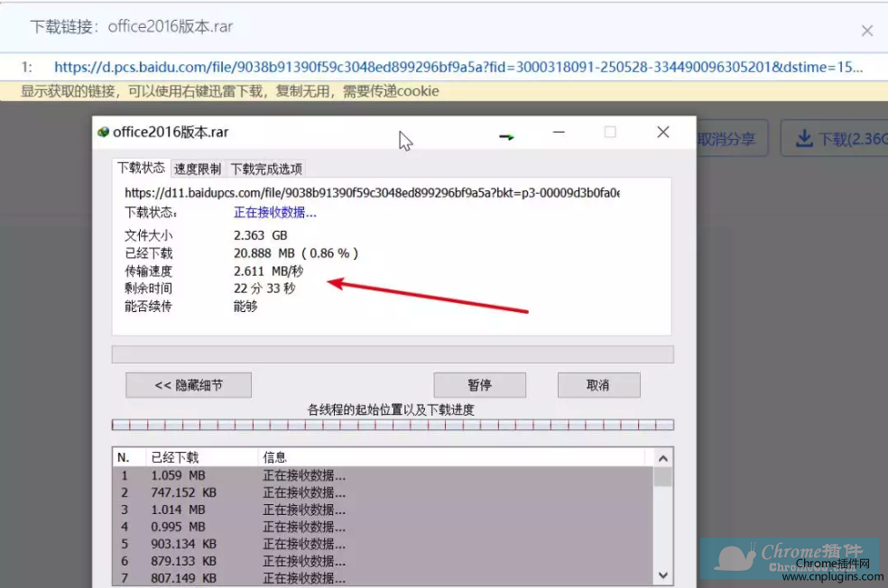Pause the download with 暂停 button
888x588 pixels.
coord(480,385)
